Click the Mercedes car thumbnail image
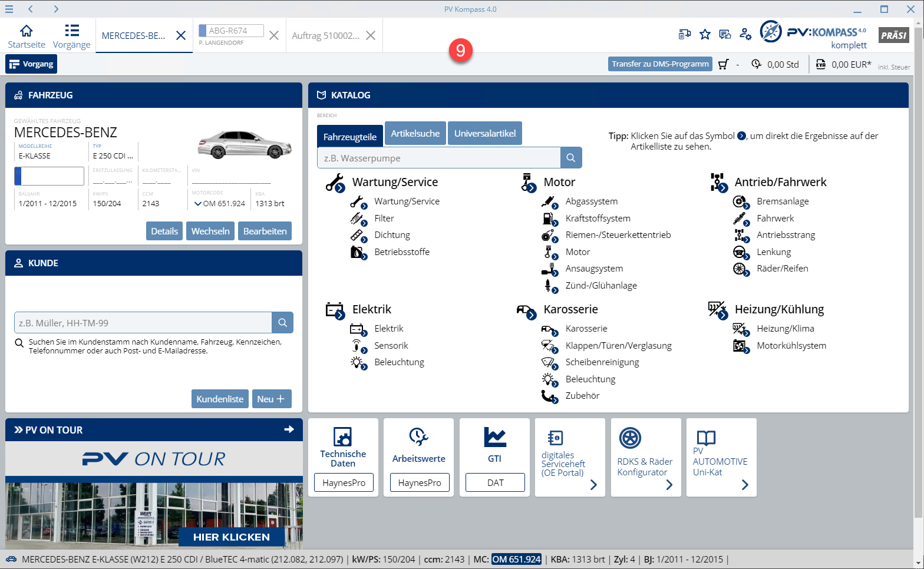Viewport: 924px width, 569px height. pyautogui.click(x=245, y=144)
